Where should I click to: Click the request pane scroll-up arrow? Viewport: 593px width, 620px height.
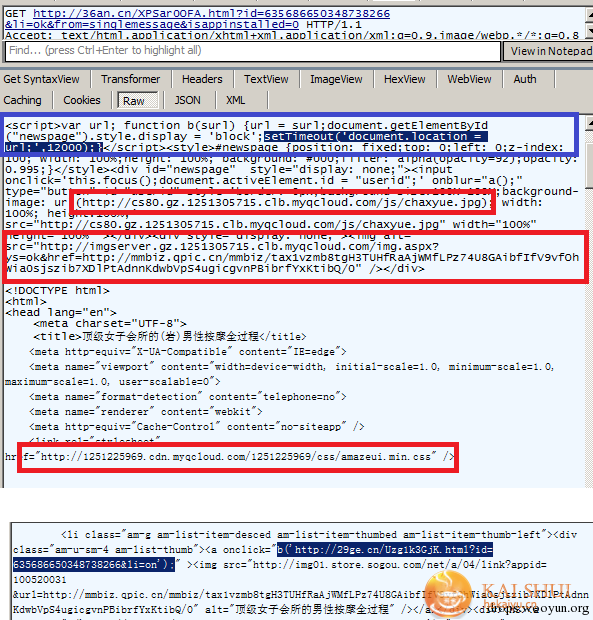pyautogui.click(x=589, y=14)
